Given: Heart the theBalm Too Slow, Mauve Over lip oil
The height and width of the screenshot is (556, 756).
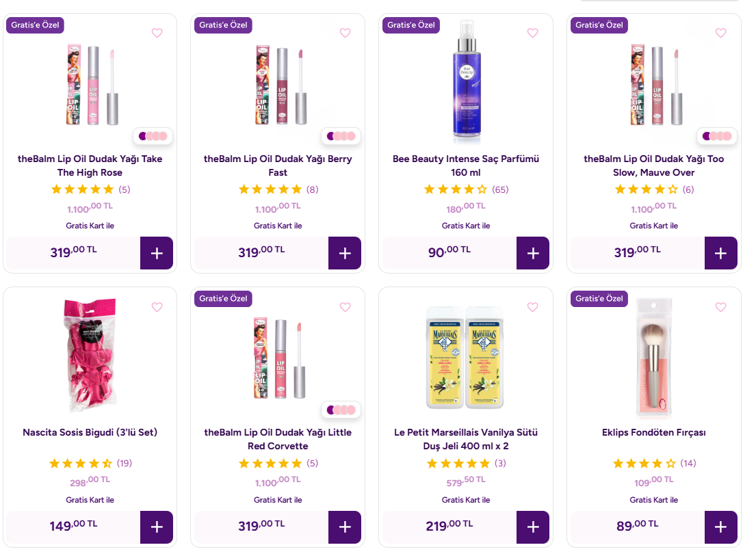Looking at the screenshot, I should click(x=720, y=33).
